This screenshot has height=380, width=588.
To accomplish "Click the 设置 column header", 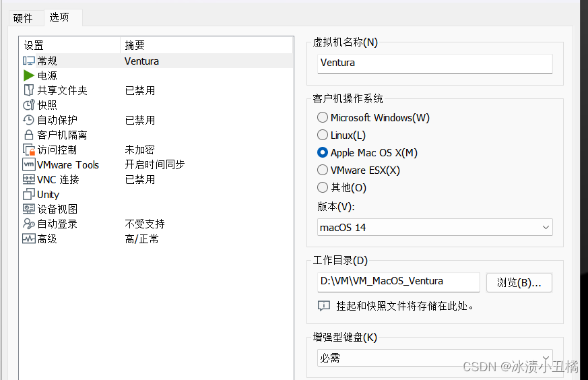I will point(69,45).
